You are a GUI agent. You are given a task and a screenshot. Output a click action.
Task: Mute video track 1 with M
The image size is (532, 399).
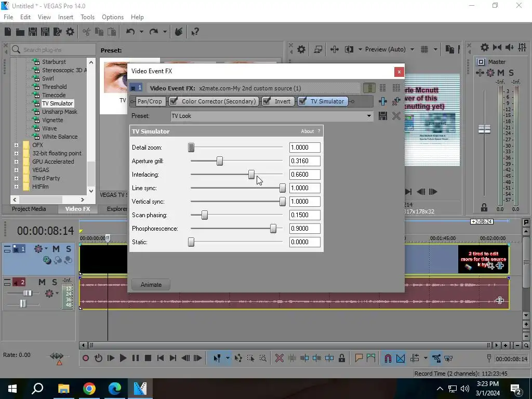(56, 249)
